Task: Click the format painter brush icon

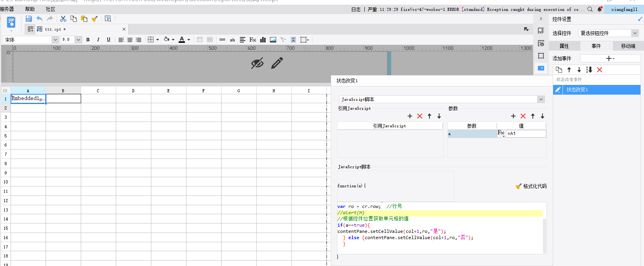Action: coord(94,19)
